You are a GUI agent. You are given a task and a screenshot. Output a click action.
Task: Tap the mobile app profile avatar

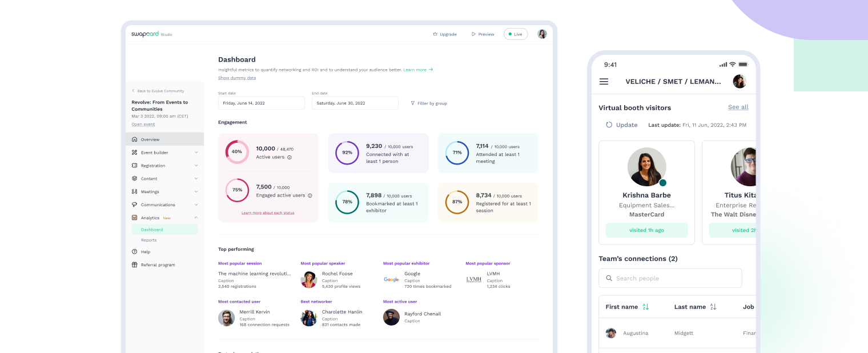pos(740,81)
